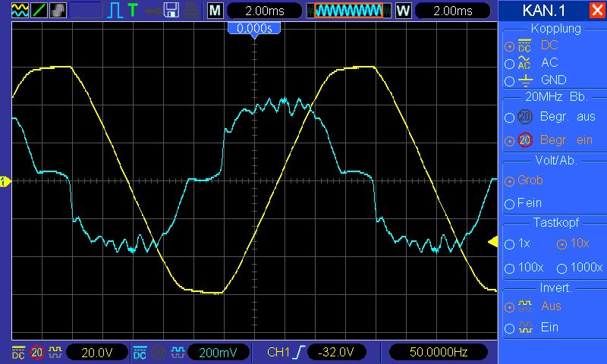The width and height of the screenshot is (607, 364).
Task: Click the Tastkopf section heading
Action: coord(556,223)
